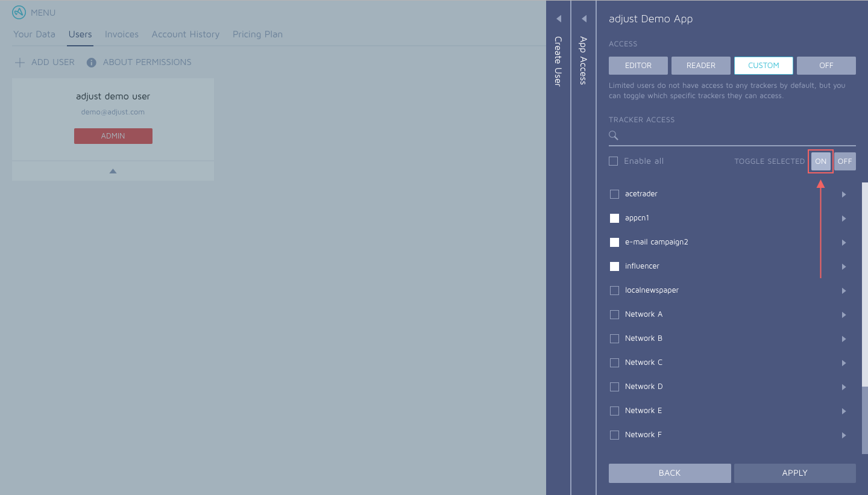Switch to the Invoices tab

click(121, 34)
